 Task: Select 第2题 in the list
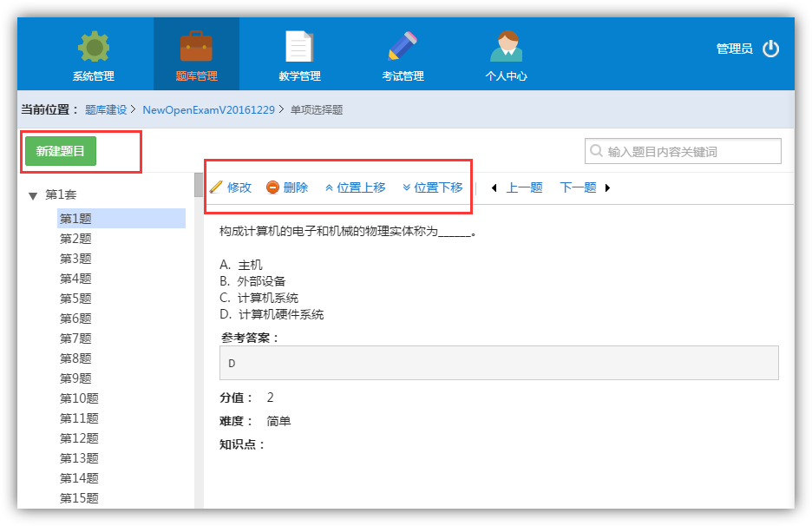pyautogui.click(x=75, y=239)
